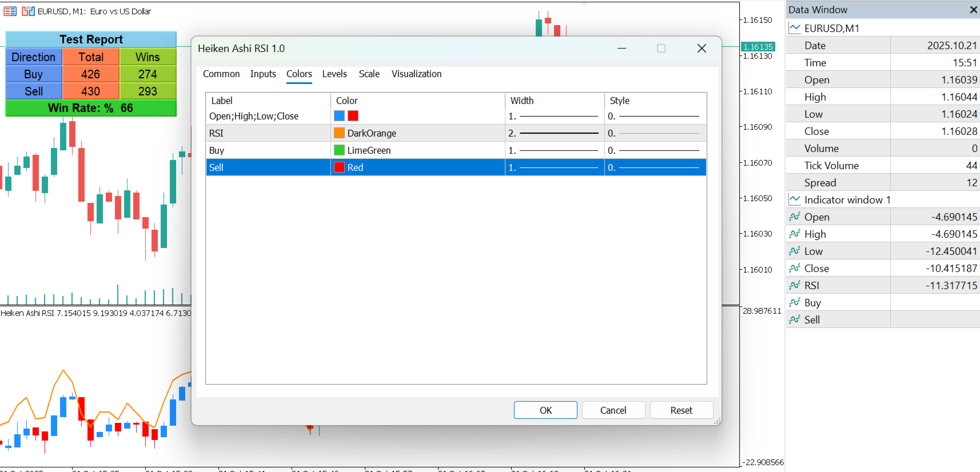The width and height of the screenshot is (980, 472).
Task: Cancel the Heiken Ashi RSI dialog
Action: (x=614, y=410)
